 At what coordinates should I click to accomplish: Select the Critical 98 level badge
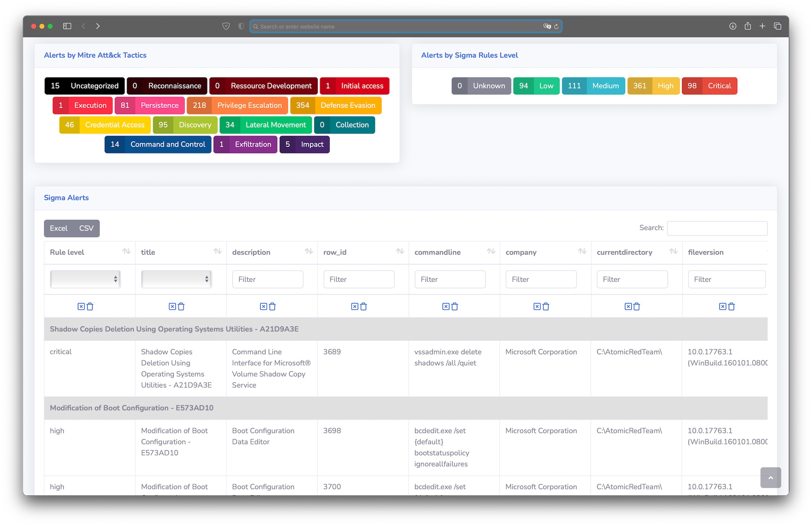[709, 86]
